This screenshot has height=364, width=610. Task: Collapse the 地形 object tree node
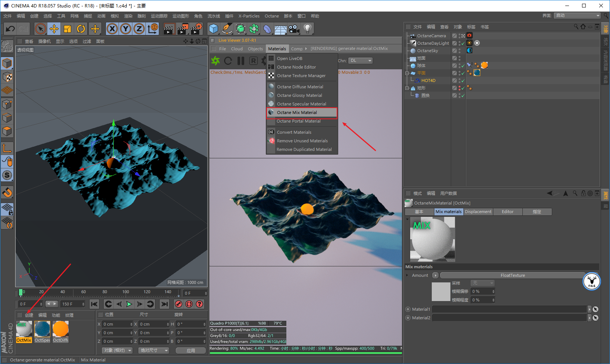tap(407, 88)
